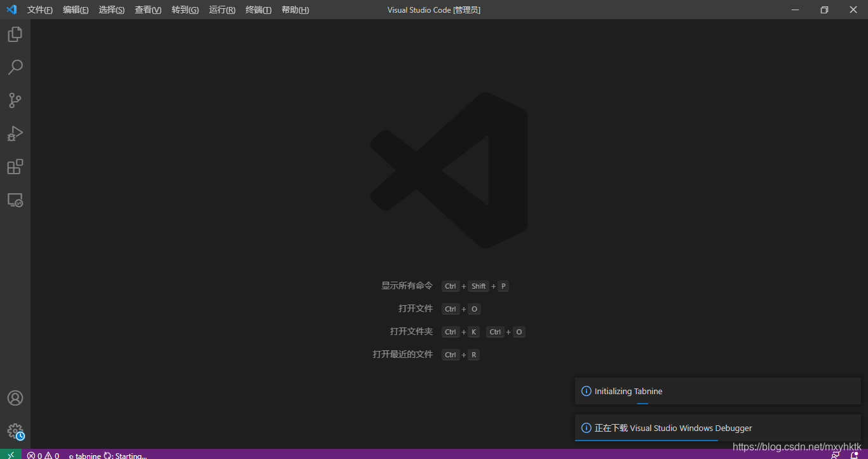Open the Manage gear icon
Viewport: 868px width, 459px height.
(15, 432)
